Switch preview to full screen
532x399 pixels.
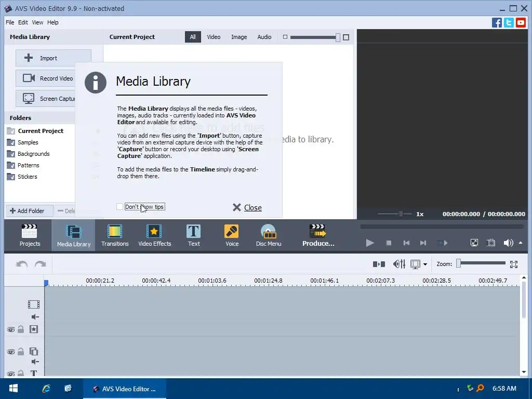tap(474, 243)
